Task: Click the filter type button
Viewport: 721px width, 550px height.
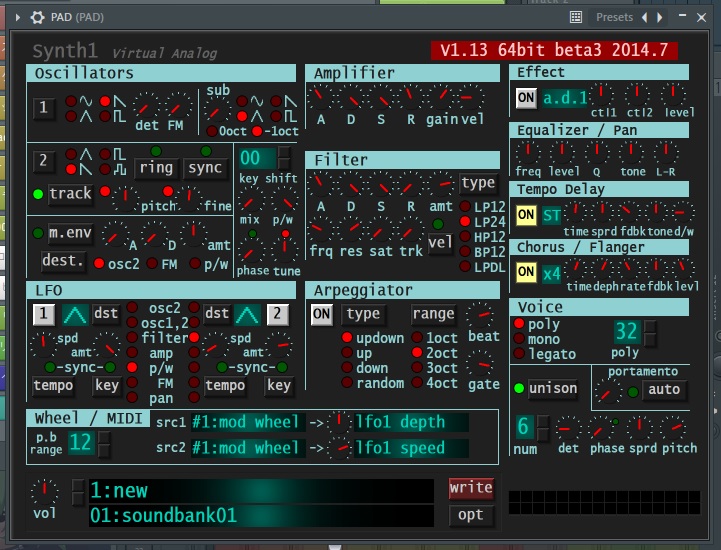Action: 478,183
